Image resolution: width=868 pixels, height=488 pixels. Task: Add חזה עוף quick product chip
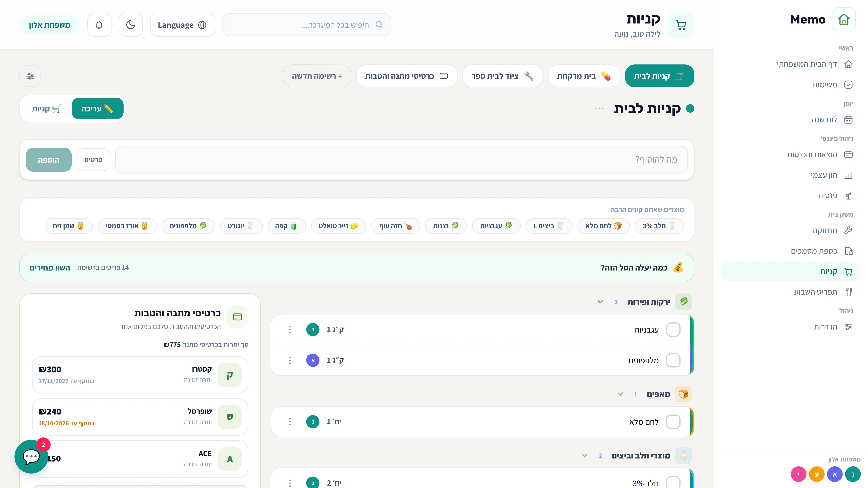(396, 226)
